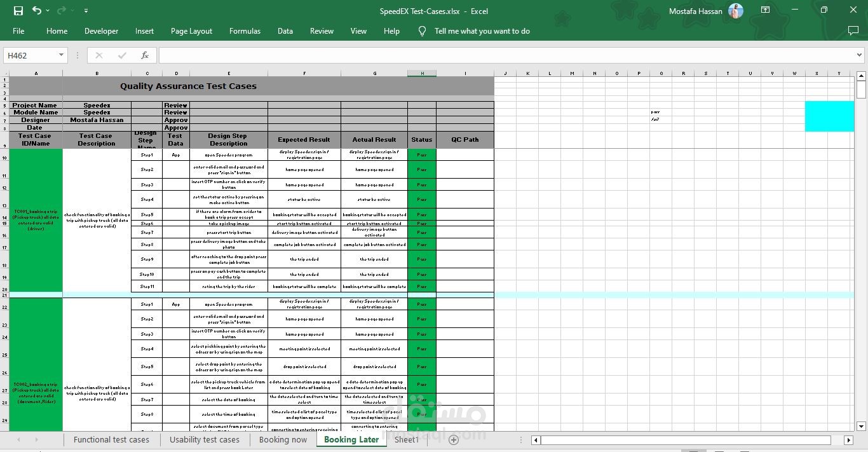868x452 pixels.
Task: Open the Data ribbon tab
Action: [285, 31]
